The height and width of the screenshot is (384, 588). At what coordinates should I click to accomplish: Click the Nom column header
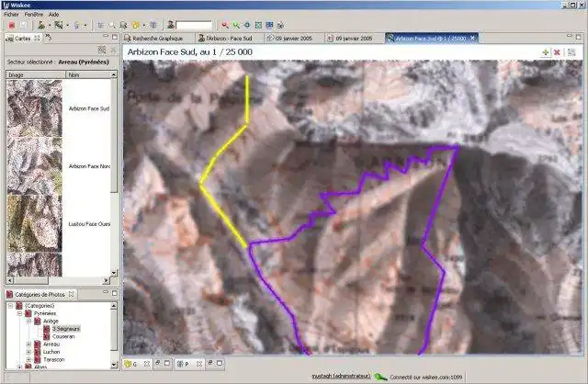88,75
